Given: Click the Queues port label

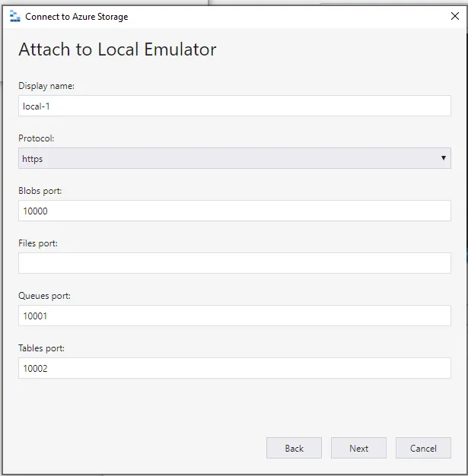Looking at the screenshot, I should coord(44,296).
